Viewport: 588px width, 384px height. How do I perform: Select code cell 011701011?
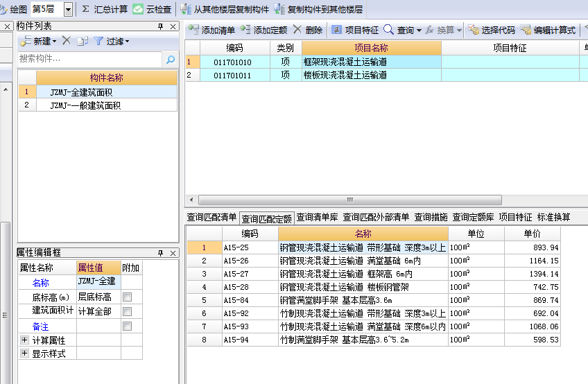click(235, 75)
